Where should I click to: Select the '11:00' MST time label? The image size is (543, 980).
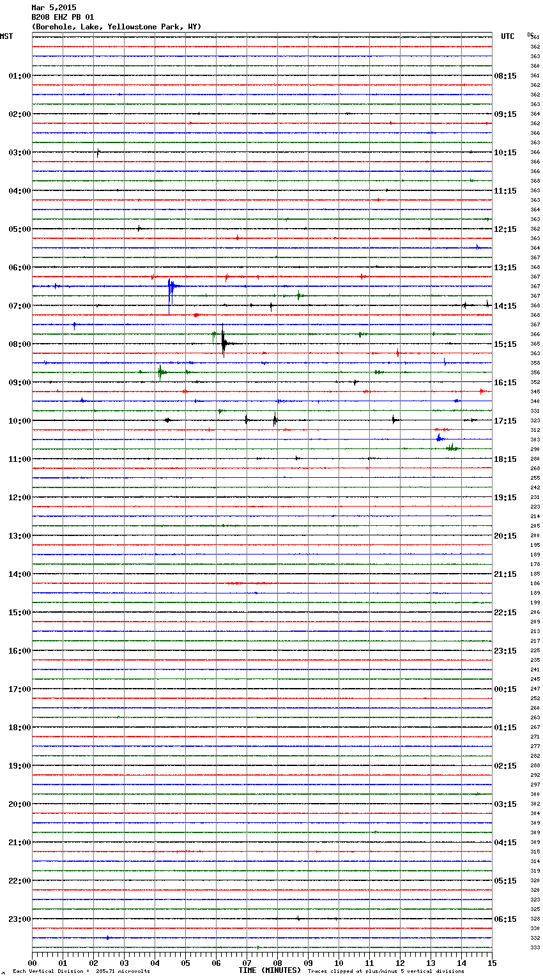[x=20, y=459]
